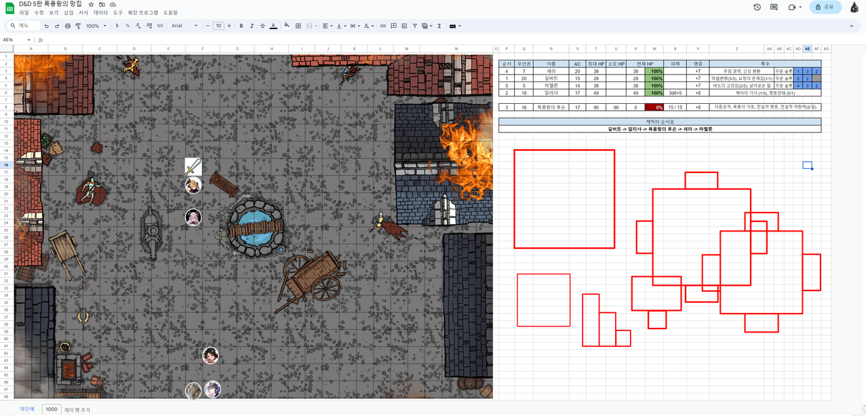868x416 pixels.
Task: Select column header R
Action: pos(551,49)
